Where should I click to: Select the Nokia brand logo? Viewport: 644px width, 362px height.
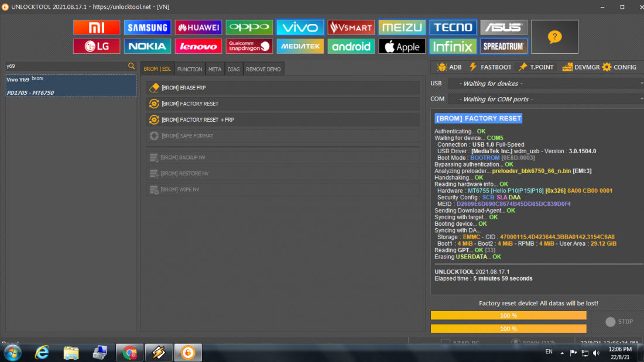pos(148,46)
